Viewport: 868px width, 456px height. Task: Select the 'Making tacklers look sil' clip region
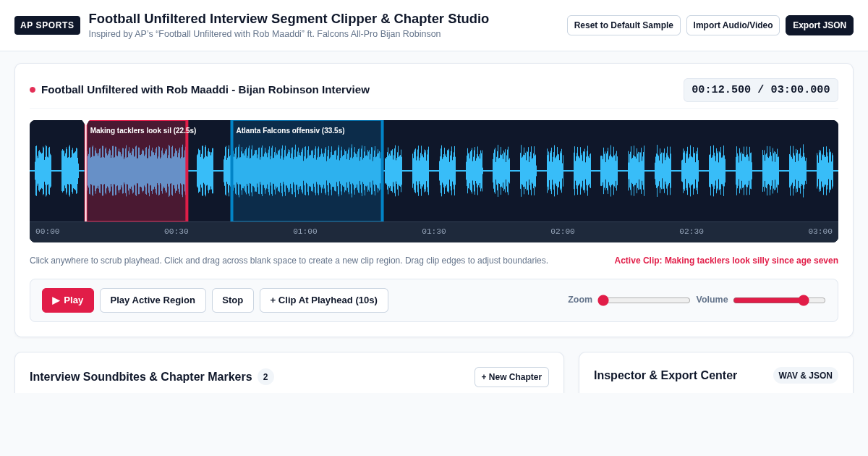[x=137, y=171]
